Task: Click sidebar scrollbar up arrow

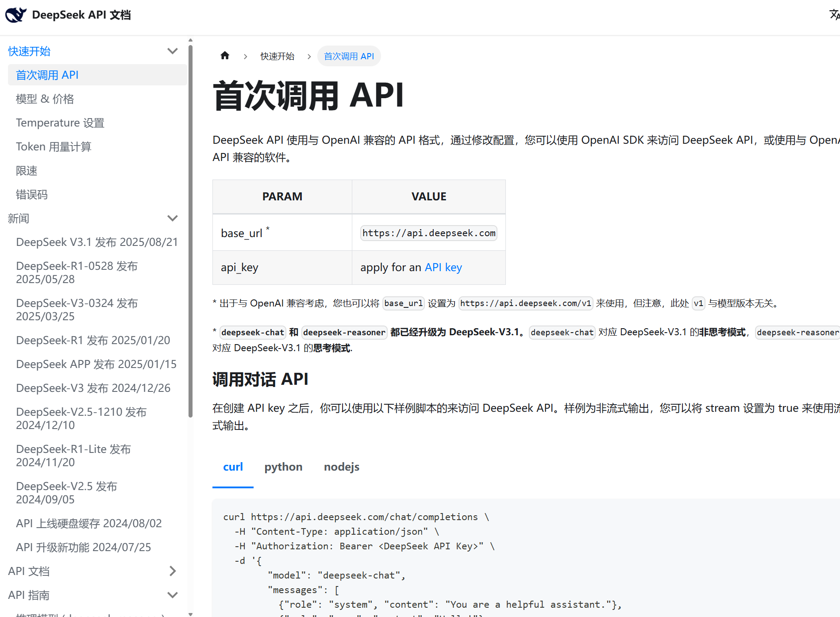Action: click(190, 40)
